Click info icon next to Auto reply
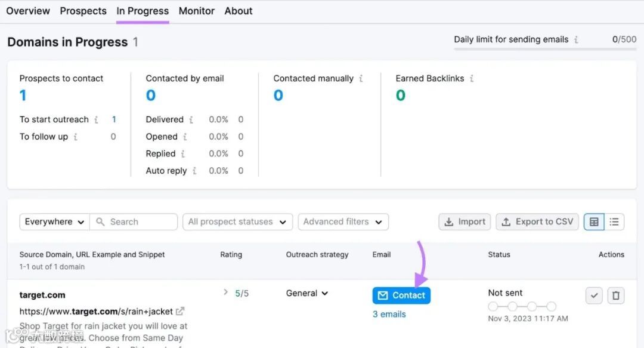 [194, 171]
